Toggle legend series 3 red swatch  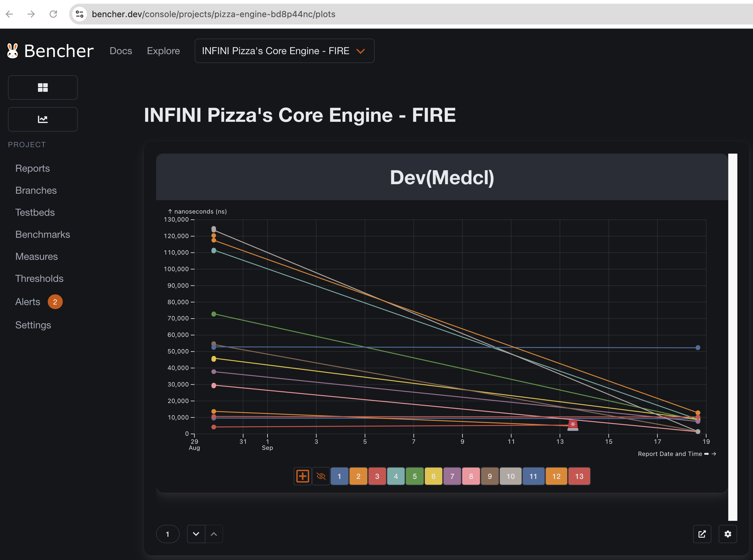point(377,476)
